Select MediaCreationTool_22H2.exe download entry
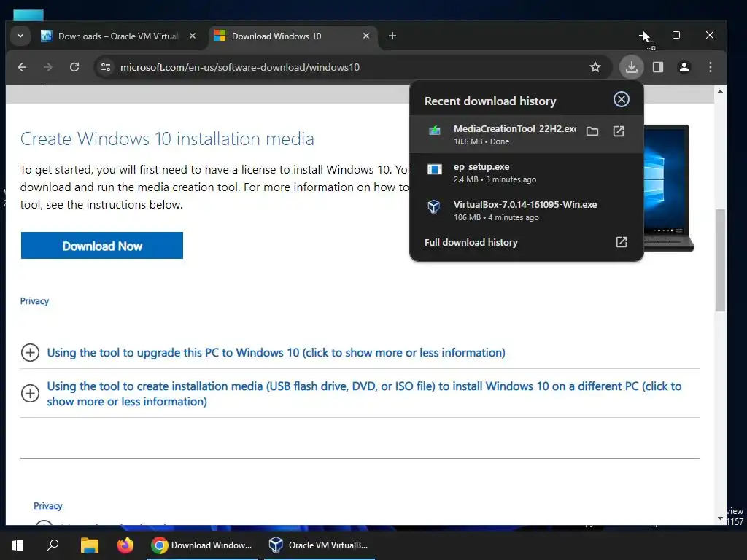 click(x=527, y=134)
